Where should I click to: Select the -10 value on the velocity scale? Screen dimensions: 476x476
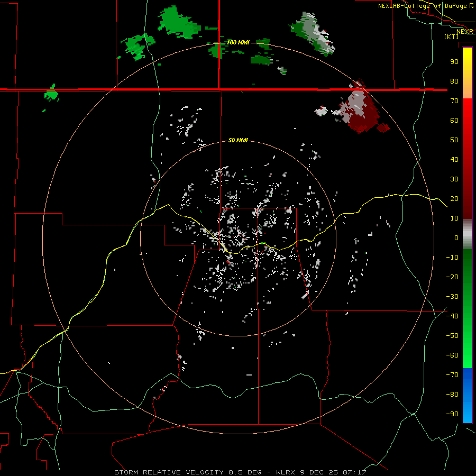[452, 258]
